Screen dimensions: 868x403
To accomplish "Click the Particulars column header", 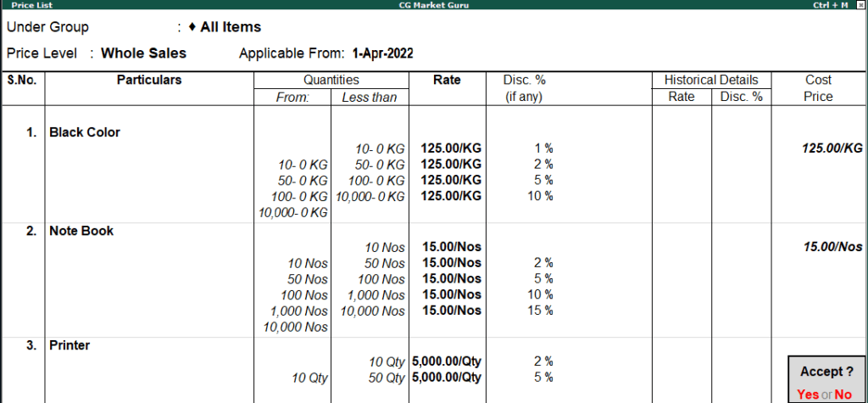I will click(149, 80).
